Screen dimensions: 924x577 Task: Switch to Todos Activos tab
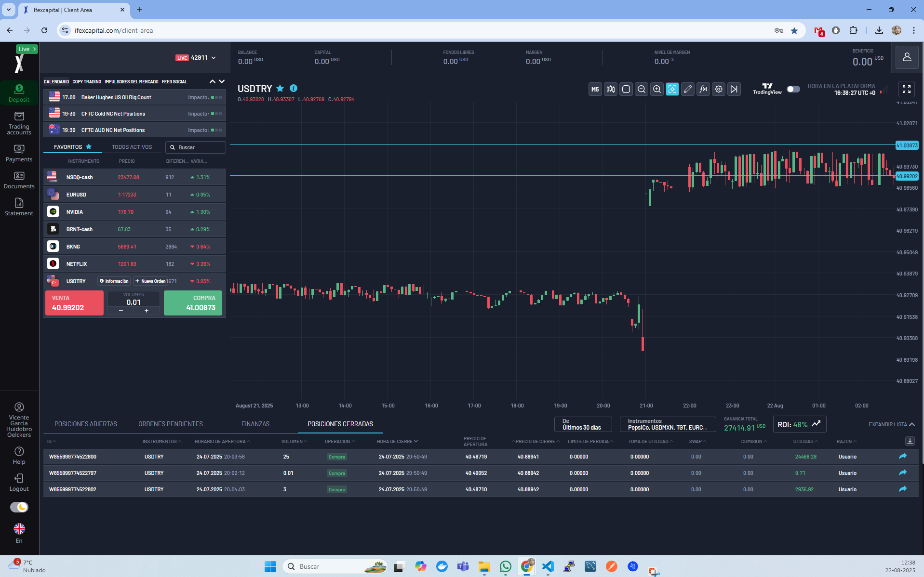coord(132,147)
